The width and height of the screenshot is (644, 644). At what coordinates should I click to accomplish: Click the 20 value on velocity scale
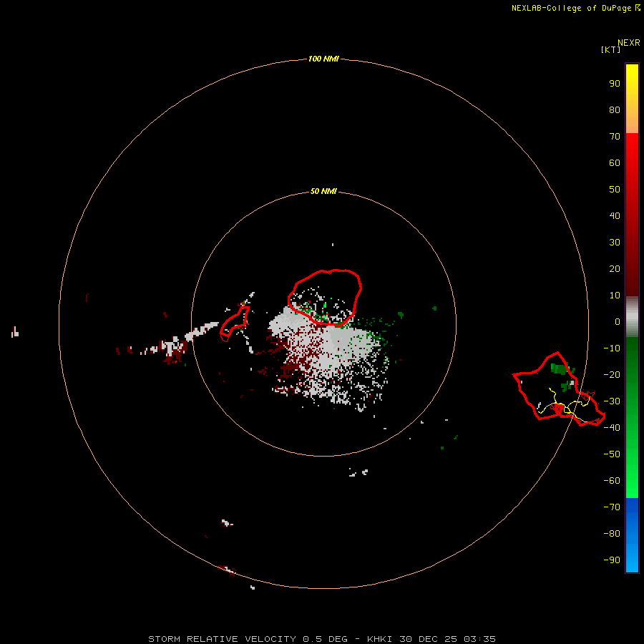coord(615,268)
